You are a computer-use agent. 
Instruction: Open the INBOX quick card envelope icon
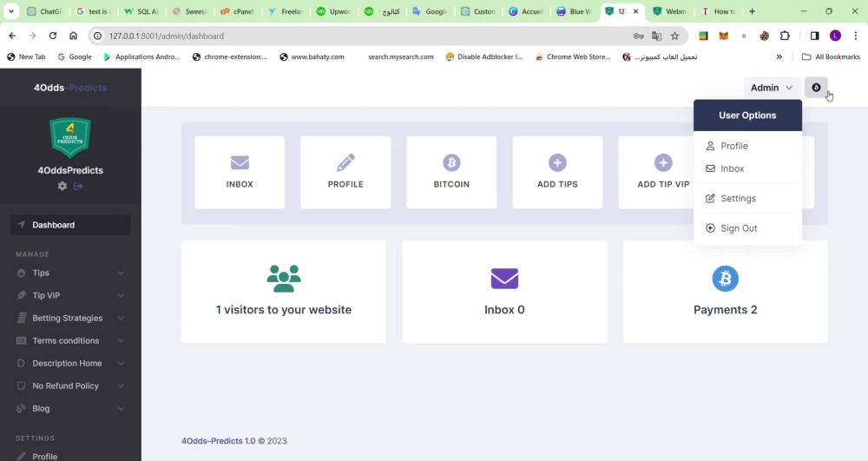point(240,162)
